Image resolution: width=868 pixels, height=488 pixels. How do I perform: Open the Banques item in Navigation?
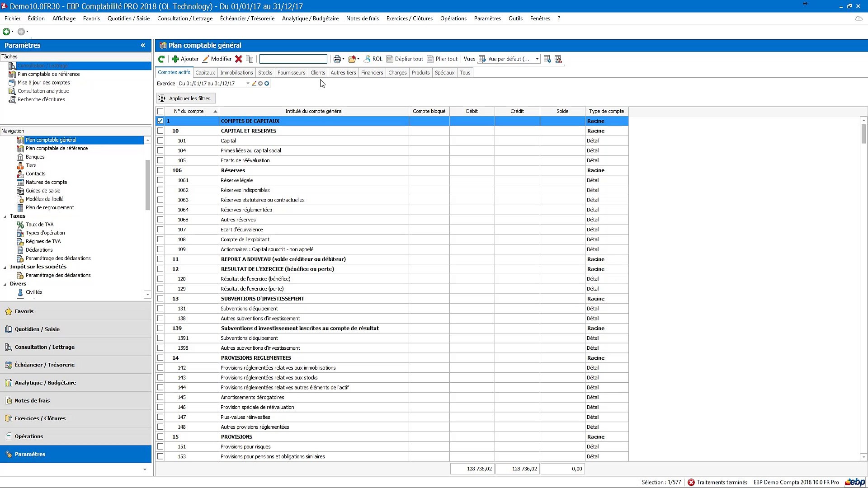click(x=35, y=157)
